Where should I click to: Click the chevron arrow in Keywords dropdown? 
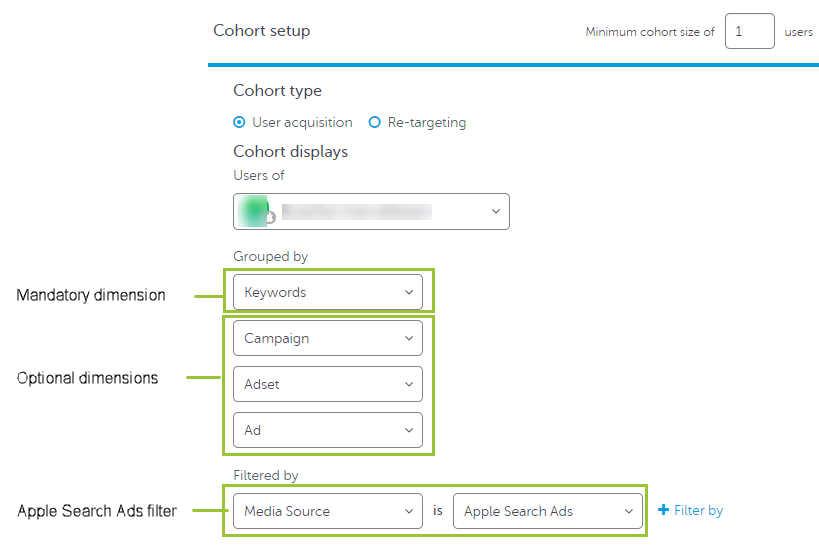pyautogui.click(x=409, y=292)
